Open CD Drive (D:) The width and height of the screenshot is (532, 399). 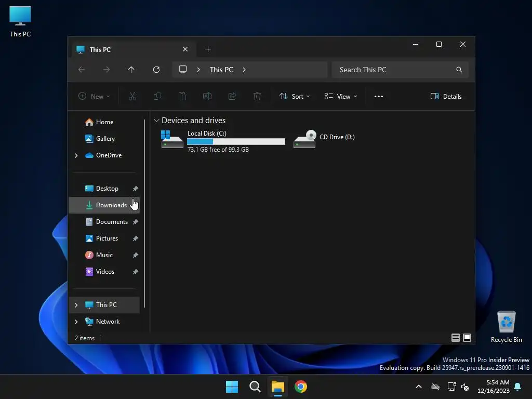pos(324,139)
